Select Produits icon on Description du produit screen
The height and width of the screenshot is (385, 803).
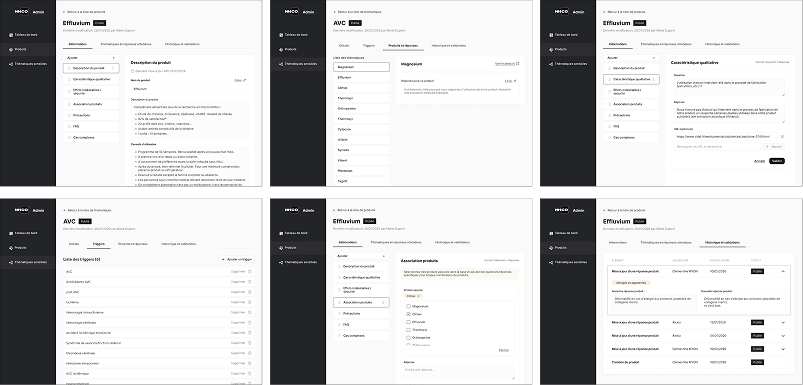click(x=10, y=49)
